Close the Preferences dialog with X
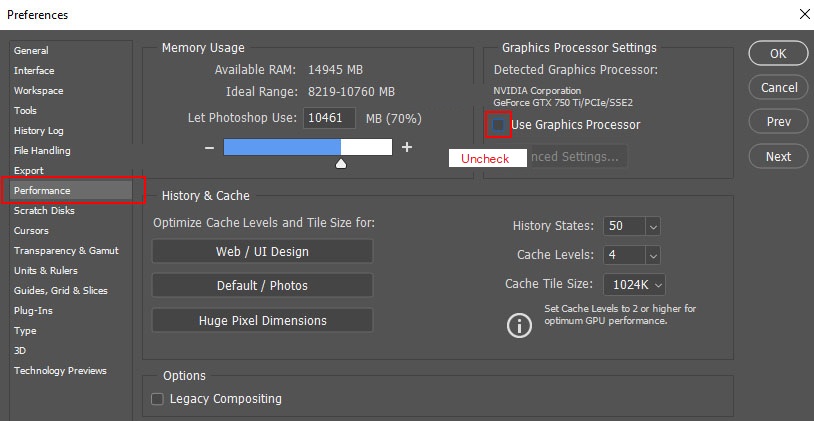This screenshot has width=814, height=421. 804,14
